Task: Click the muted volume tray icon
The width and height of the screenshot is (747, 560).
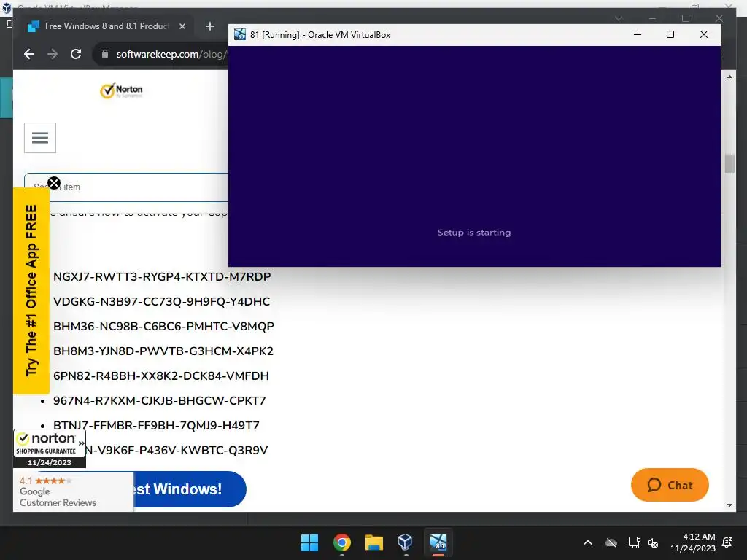Action: pyautogui.click(x=653, y=542)
